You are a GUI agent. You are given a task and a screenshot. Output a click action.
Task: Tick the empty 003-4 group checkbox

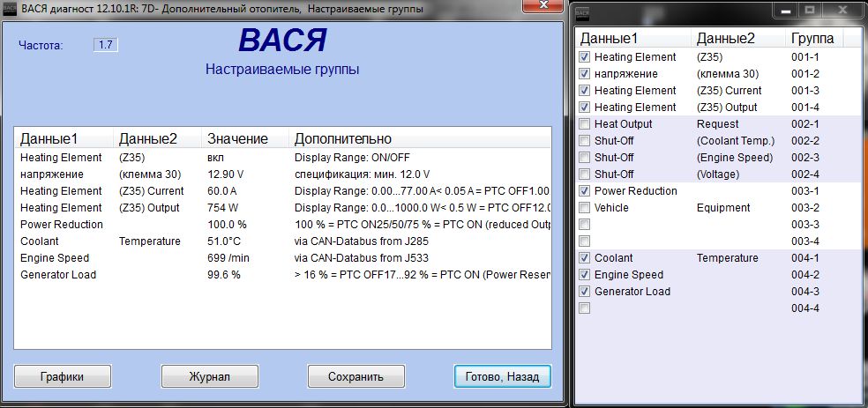[x=584, y=241]
